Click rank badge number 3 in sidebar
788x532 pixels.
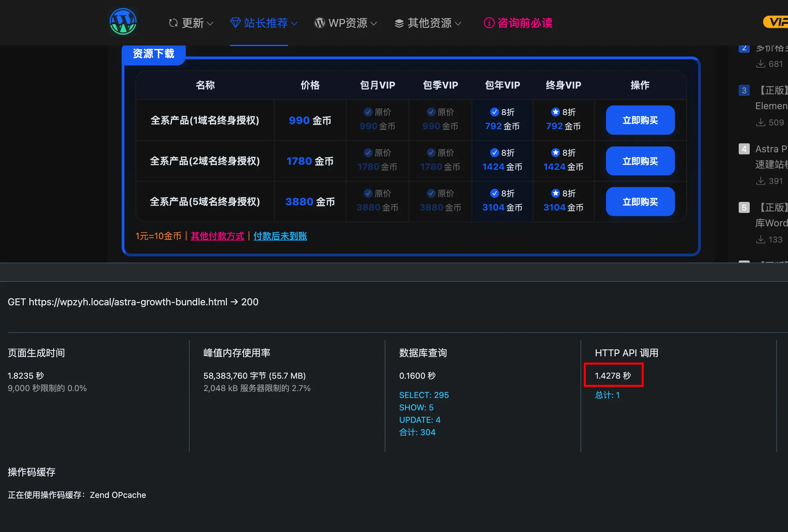[x=744, y=90]
